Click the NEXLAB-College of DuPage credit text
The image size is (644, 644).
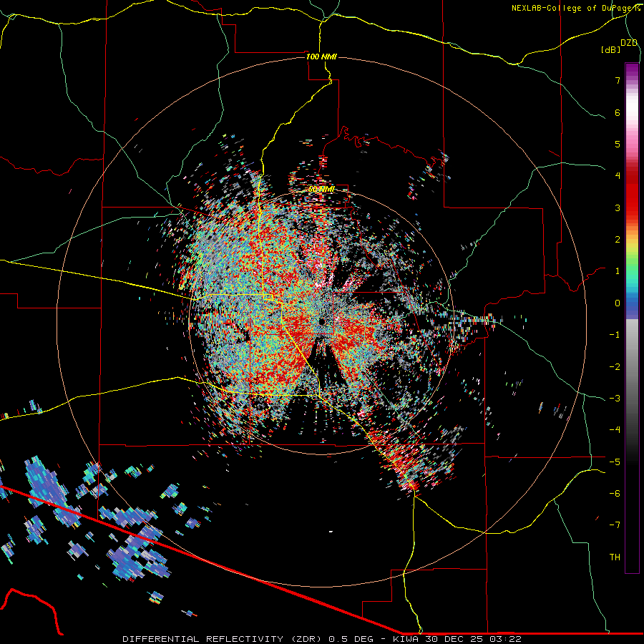pyautogui.click(x=576, y=8)
